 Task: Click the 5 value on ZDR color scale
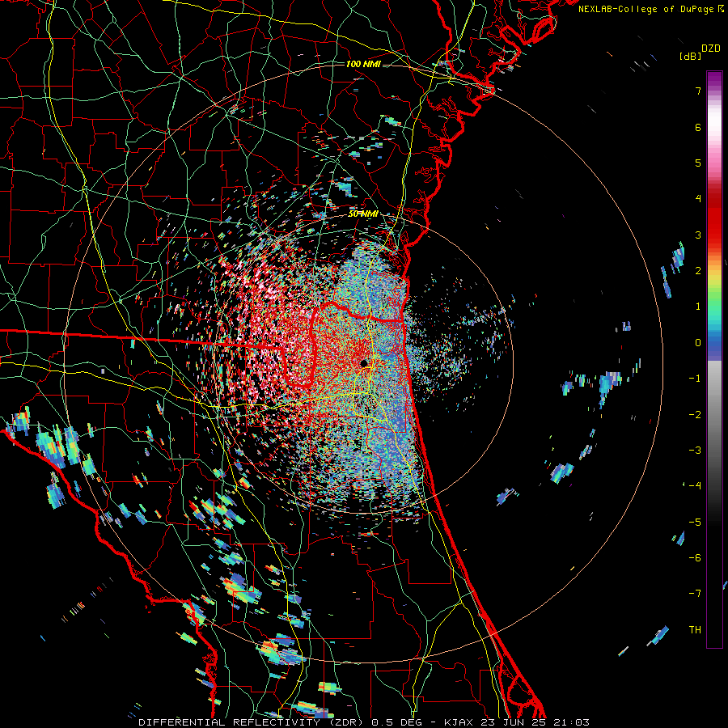click(698, 163)
